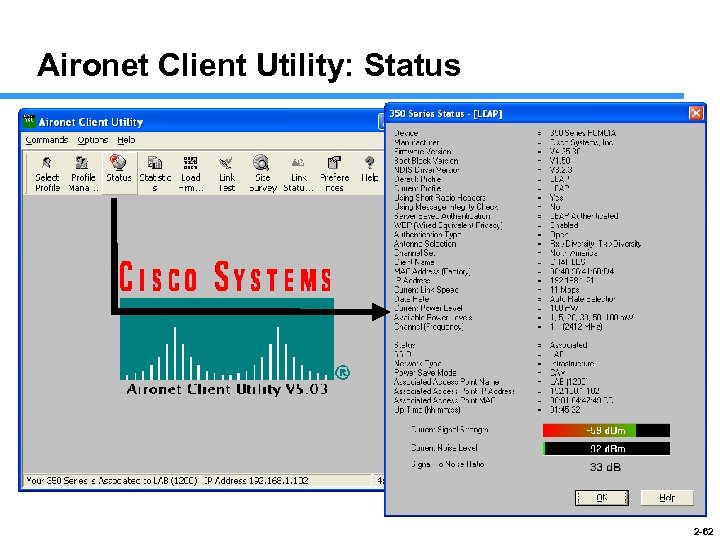This screenshot has width=720, height=540.
Task: Click the MAC Address (Factory) row
Action: pos(504,271)
